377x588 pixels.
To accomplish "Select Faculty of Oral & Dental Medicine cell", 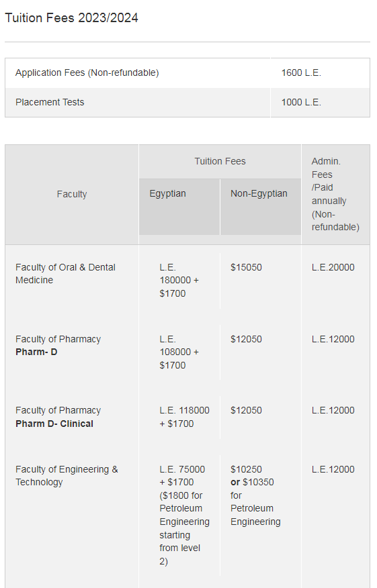I will coord(65,274).
